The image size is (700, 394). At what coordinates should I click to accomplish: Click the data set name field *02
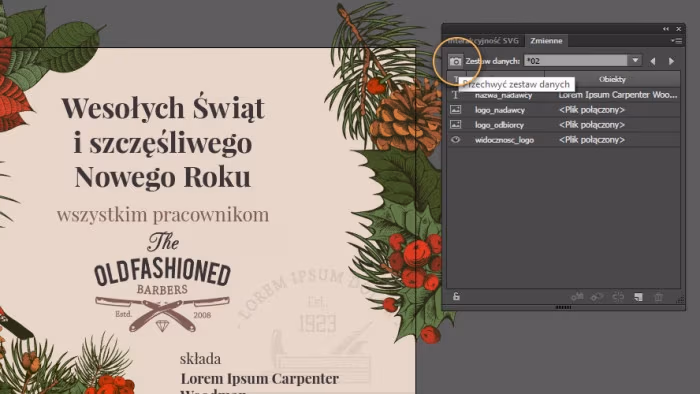576,60
